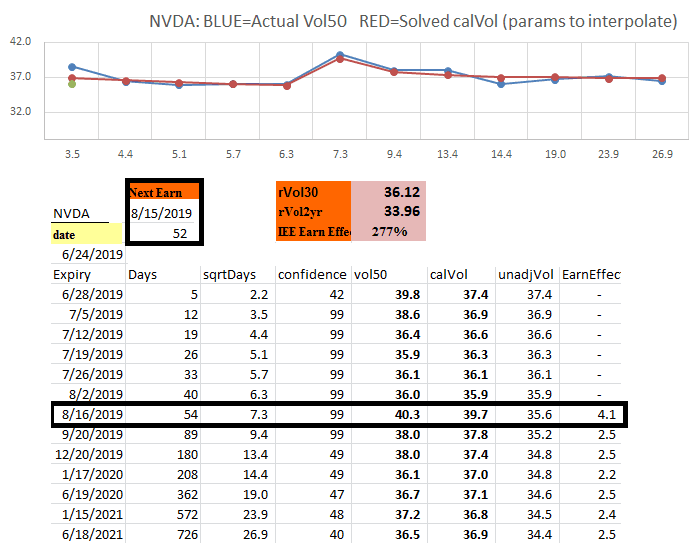Select the 32.0 y-axis label on the chart
694x544 pixels.
[x=20, y=111]
